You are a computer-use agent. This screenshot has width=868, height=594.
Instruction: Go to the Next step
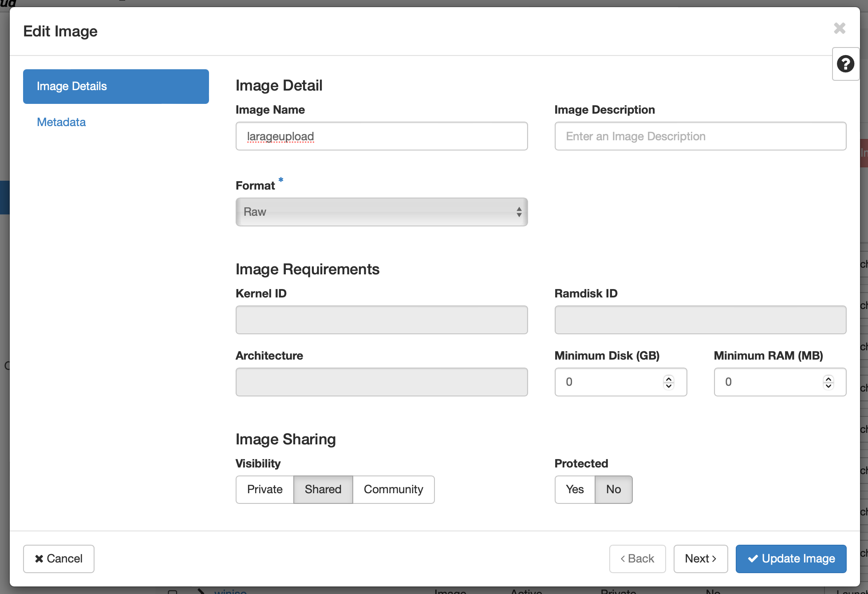coord(701,558)
